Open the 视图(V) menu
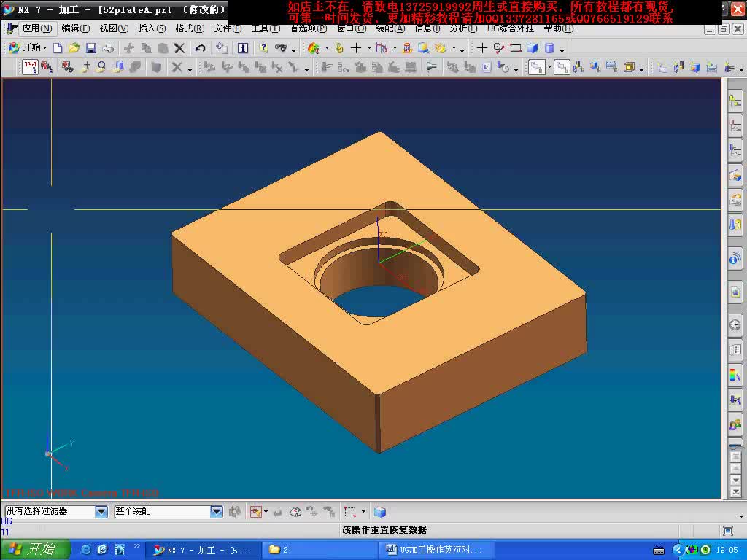This screenshot has height=560, width=747. (x=114, y=28)
